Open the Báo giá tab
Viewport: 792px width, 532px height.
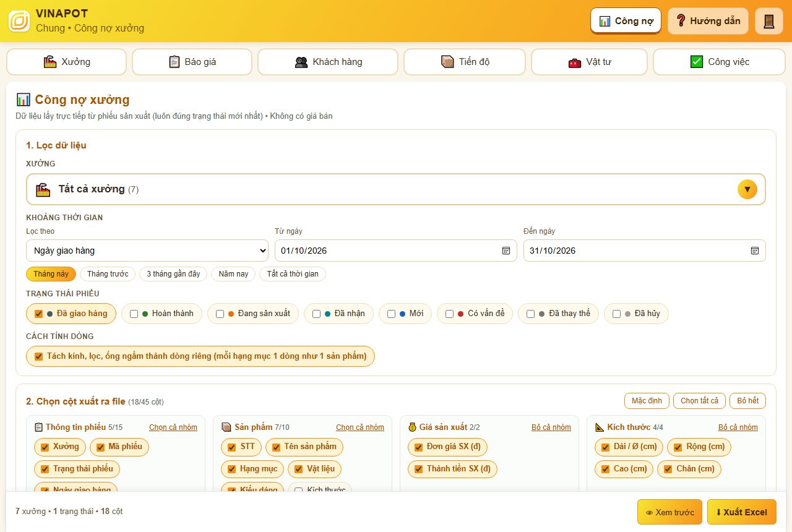click(x=192, y=62)
